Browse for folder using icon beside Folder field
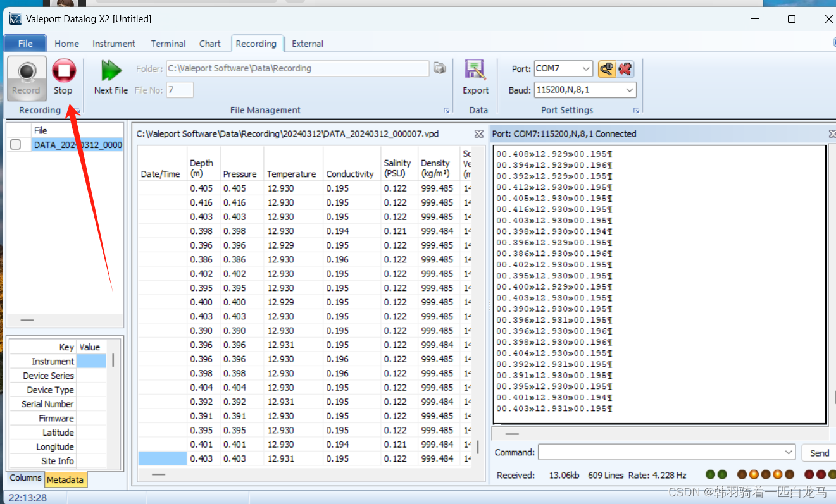 (440, 68)
